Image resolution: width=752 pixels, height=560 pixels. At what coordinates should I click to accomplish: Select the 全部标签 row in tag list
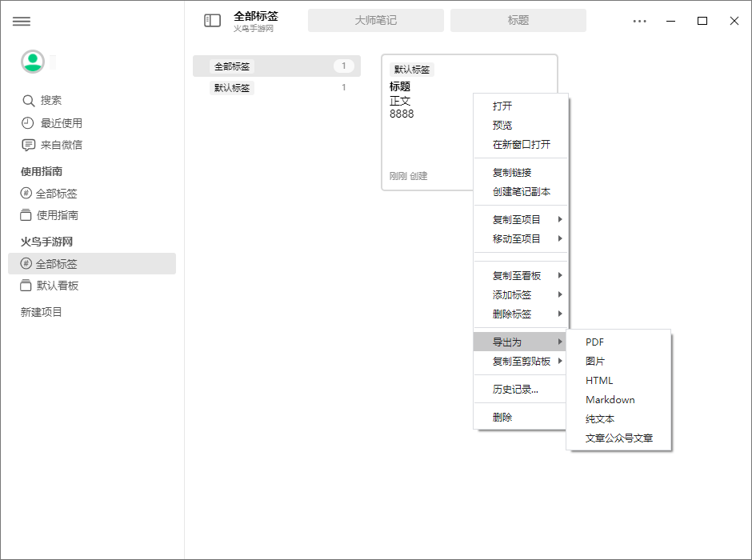click(277, 66)
